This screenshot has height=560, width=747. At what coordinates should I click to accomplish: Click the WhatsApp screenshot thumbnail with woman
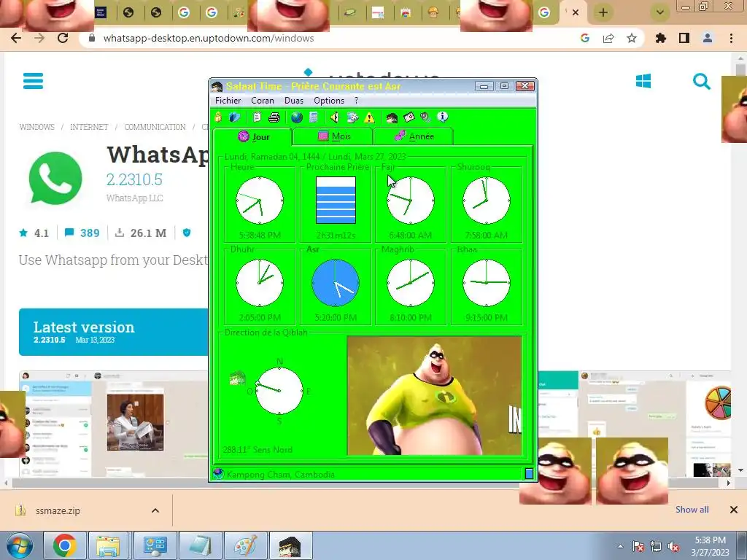135,422
